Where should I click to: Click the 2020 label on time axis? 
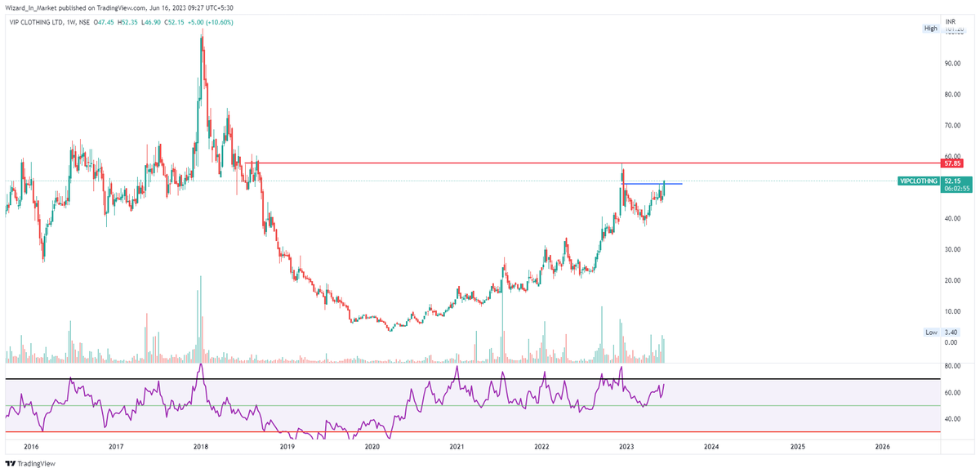pyautogui.click(x=372, y=447)
